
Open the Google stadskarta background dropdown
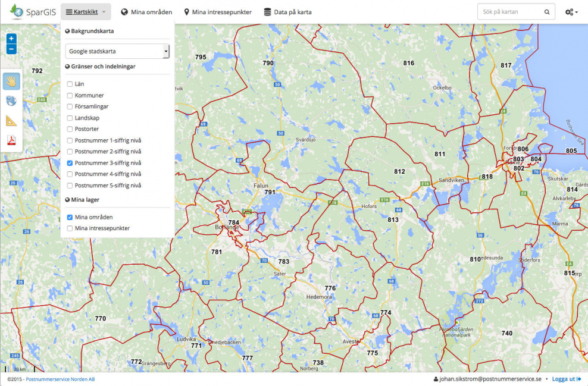(x=117, y=51)
